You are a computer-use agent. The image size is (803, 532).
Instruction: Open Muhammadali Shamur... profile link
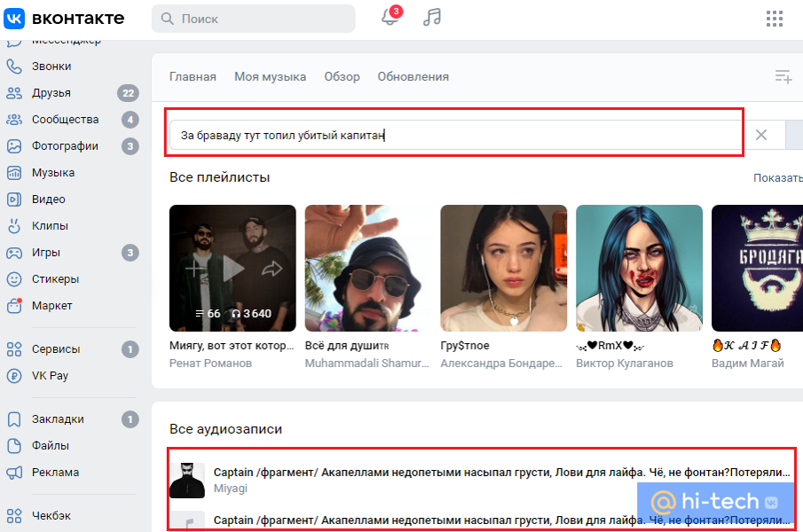click(366, 364)
